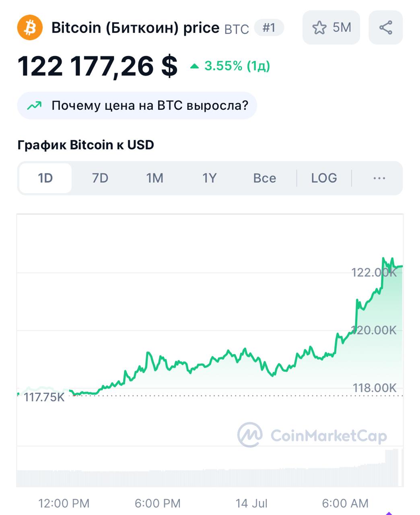Switch chart to 1M range
The width and height of the screenshot is (420, 515).
(x=155, y=178)
